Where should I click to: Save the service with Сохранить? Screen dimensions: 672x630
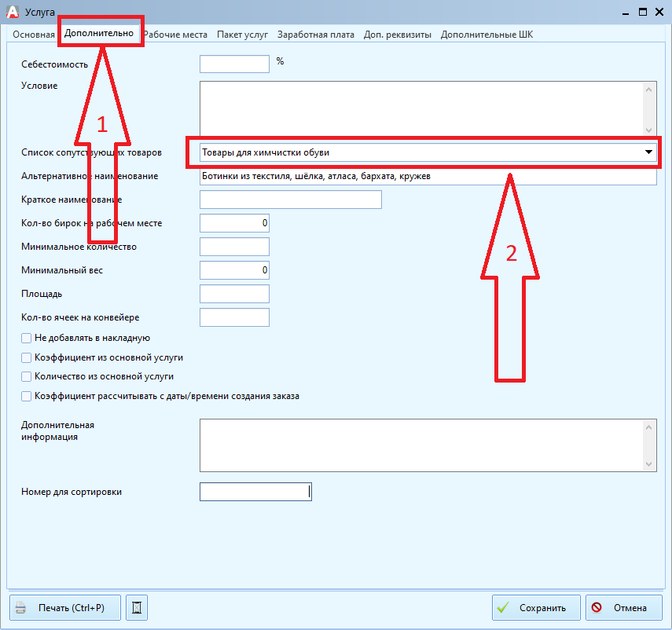click(x=536, y=608)
